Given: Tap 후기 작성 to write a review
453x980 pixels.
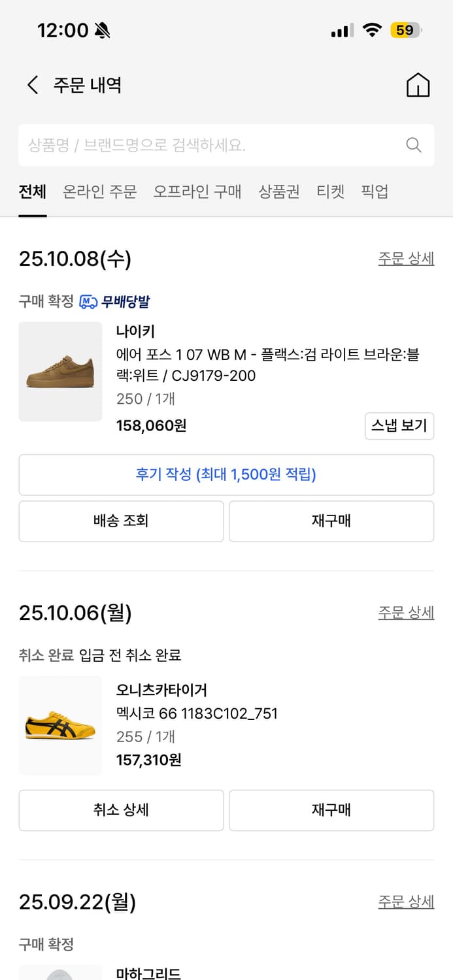Looking at the screenshot, I should (226, 475).
